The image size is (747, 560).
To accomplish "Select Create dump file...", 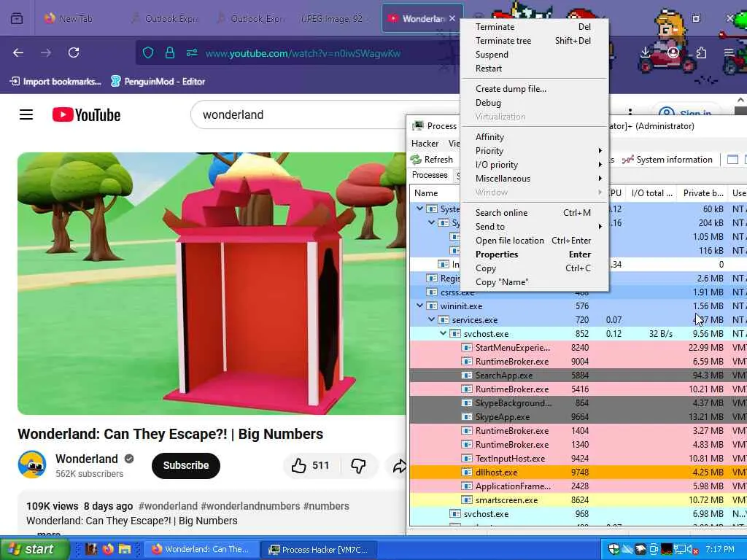I will (535, 88).
